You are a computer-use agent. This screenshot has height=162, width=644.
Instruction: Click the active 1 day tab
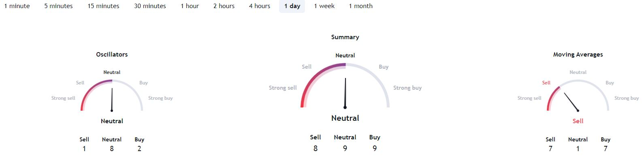[x=292, y=6]
